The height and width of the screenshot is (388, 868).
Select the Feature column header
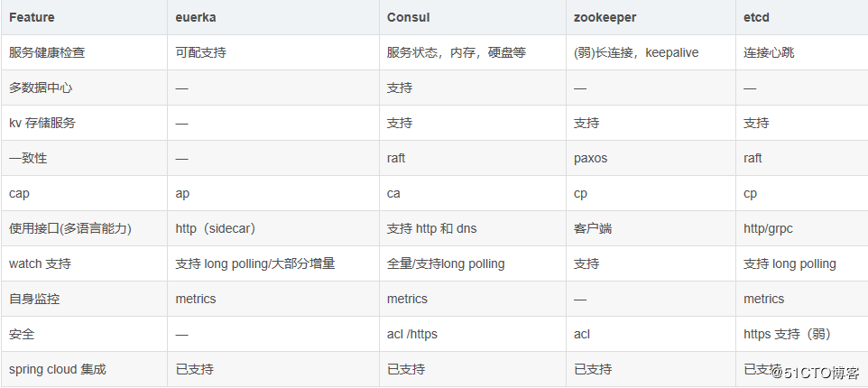[x=32, y=17]
